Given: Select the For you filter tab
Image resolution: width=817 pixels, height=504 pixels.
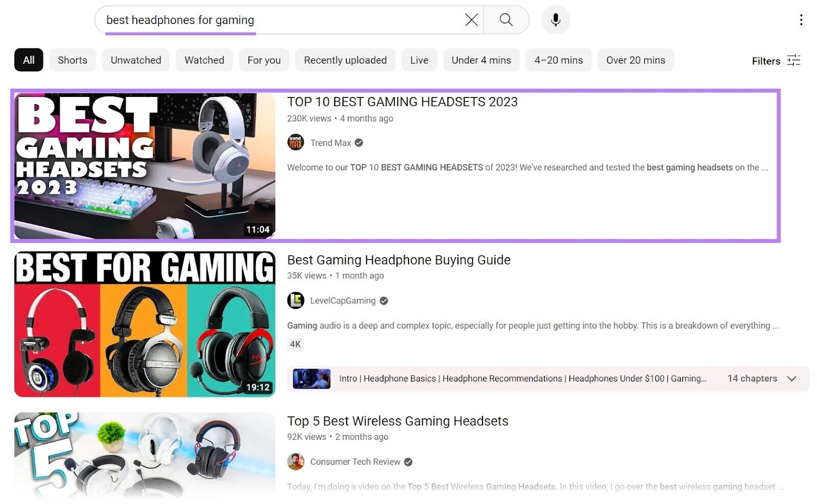Looking at the screenshot, I should tap(263, 60).
